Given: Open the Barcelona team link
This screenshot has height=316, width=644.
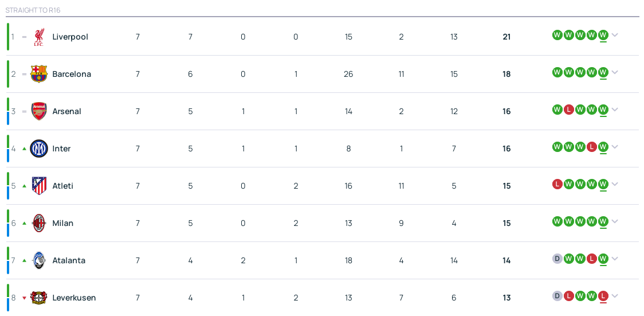Looking at the screenshot, I should [x=72, y=74].
